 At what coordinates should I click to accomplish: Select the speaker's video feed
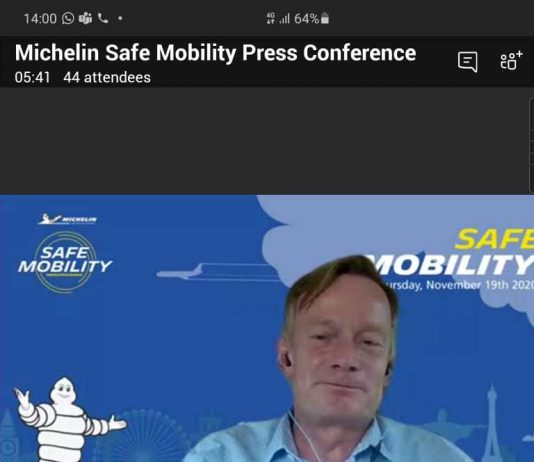coord(267,328)
